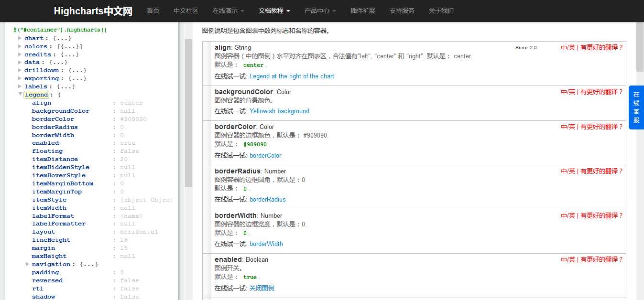Click 中/英 translation link for borderRadius row
644x300 pixels.
[568, 171]
